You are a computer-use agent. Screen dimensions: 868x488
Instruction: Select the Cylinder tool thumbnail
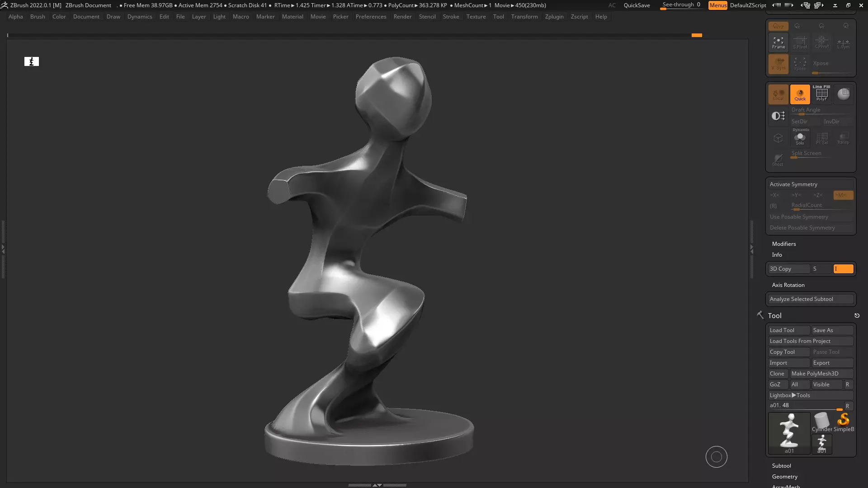coord(822,422)
